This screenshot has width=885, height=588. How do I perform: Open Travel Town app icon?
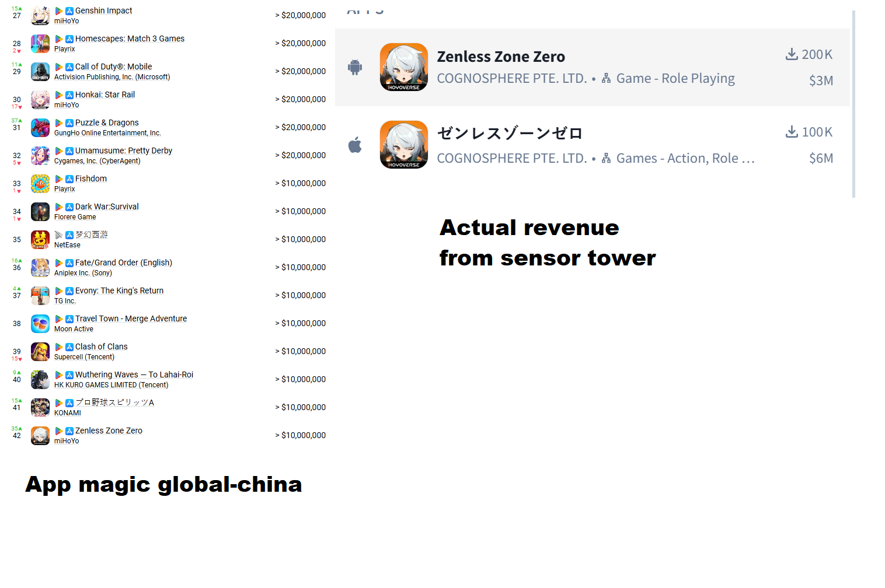click(x=40, y=324)
